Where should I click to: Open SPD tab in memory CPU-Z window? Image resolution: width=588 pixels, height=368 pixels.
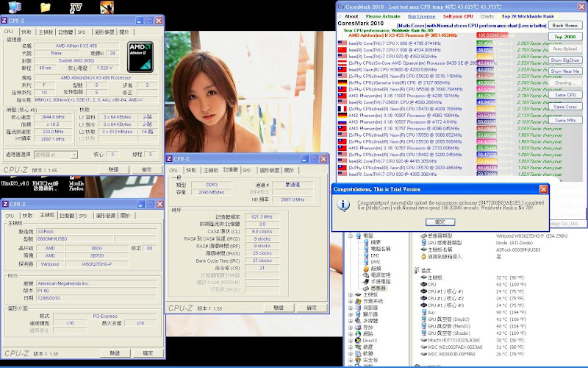(x=247, y=170)
